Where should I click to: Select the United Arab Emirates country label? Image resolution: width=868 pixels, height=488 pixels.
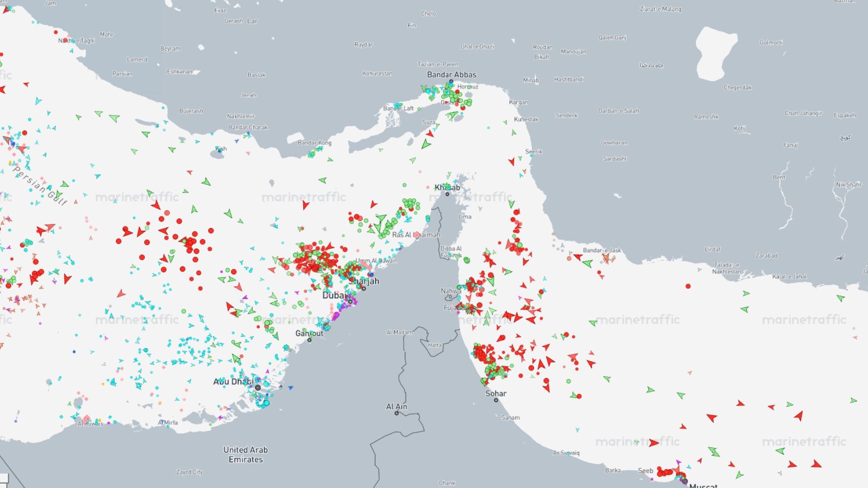pyautogui.click(x=245, y=454)
